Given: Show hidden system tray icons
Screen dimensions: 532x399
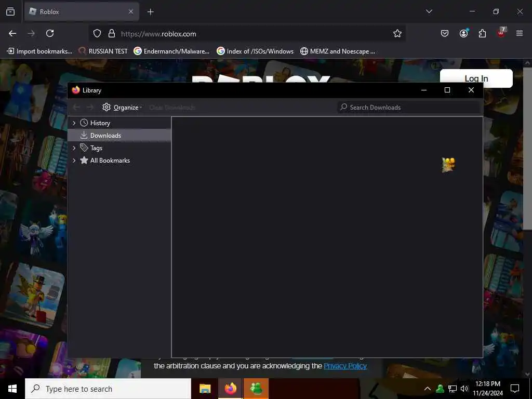Looking at the screenshot, I should point(428,389).
